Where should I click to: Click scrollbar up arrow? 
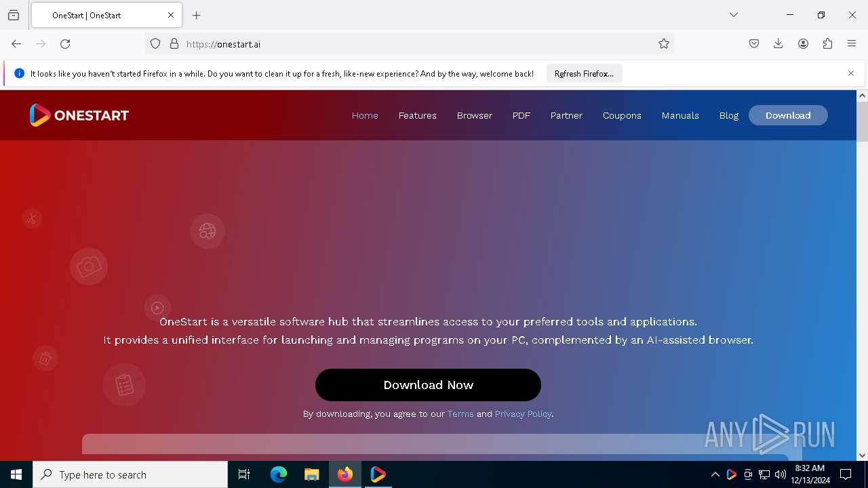point(862,96)
